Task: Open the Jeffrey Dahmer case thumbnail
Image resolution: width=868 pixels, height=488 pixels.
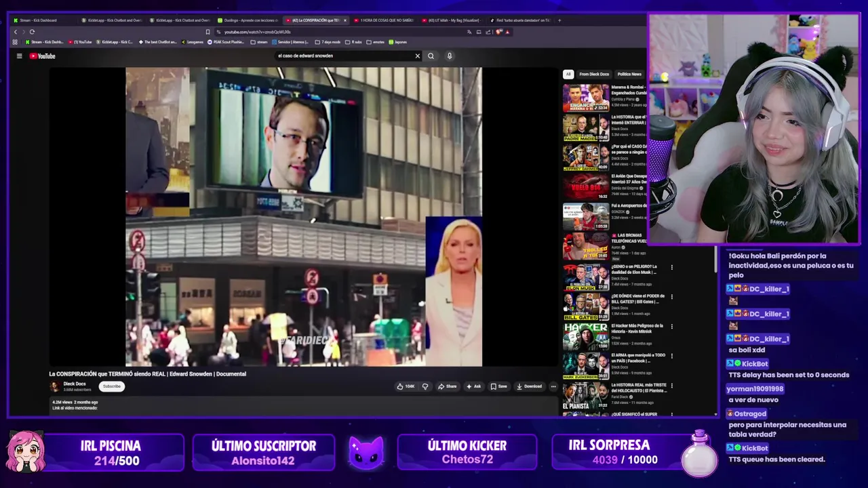Action: click(585, 157)
